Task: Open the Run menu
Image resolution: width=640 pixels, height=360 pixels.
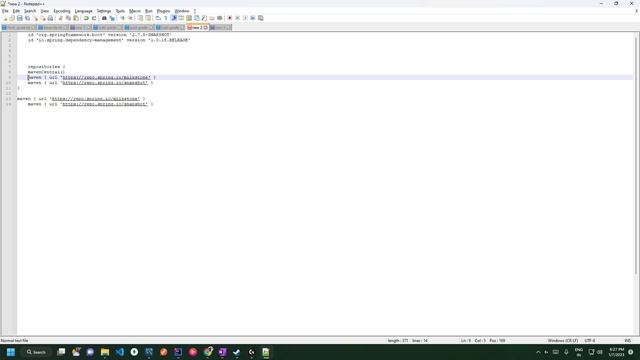Action: 149,11
